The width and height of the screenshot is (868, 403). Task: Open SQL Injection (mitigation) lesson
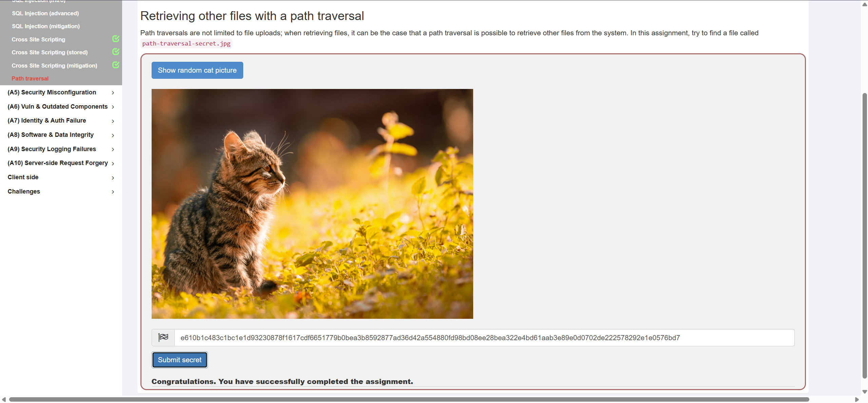(x=46, y=26)
